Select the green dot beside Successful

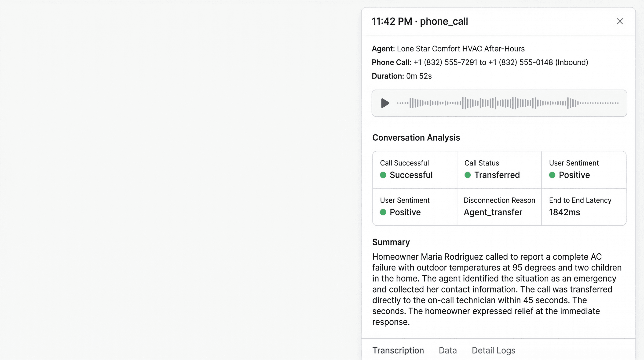383,175
